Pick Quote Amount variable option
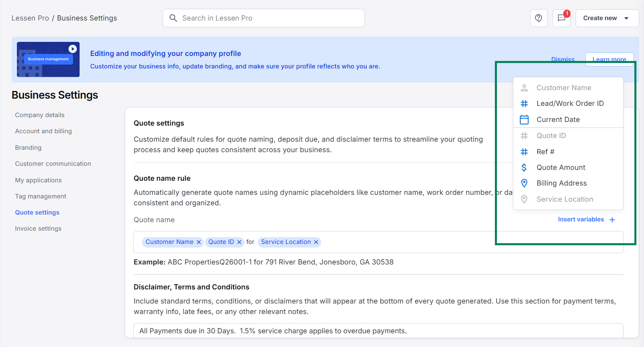Viewport: 644px width, 347px height. click(x=560, y=167)
